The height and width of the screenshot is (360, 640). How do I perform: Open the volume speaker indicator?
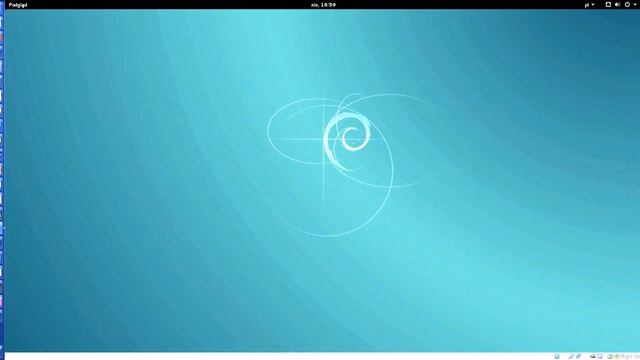pos(618,4)
